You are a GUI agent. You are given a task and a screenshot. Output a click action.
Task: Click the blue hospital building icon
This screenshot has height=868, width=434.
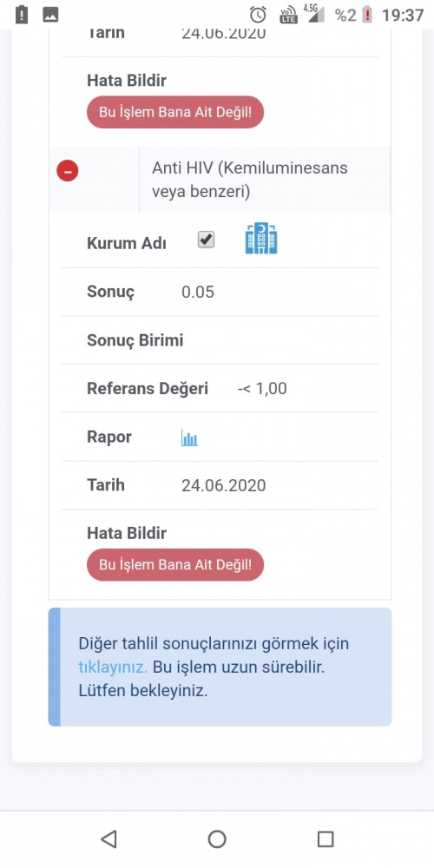pos(261,238)
